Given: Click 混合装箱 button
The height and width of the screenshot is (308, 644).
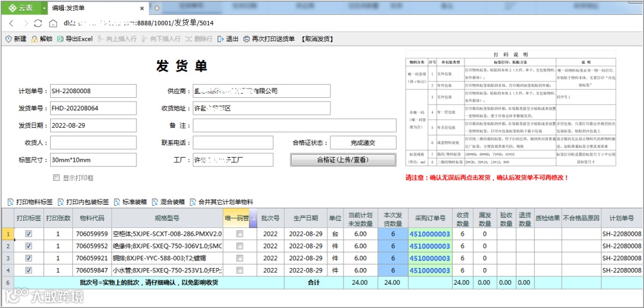Looking at the screenshot, I should pyautogui.click(x=168, y=202).
